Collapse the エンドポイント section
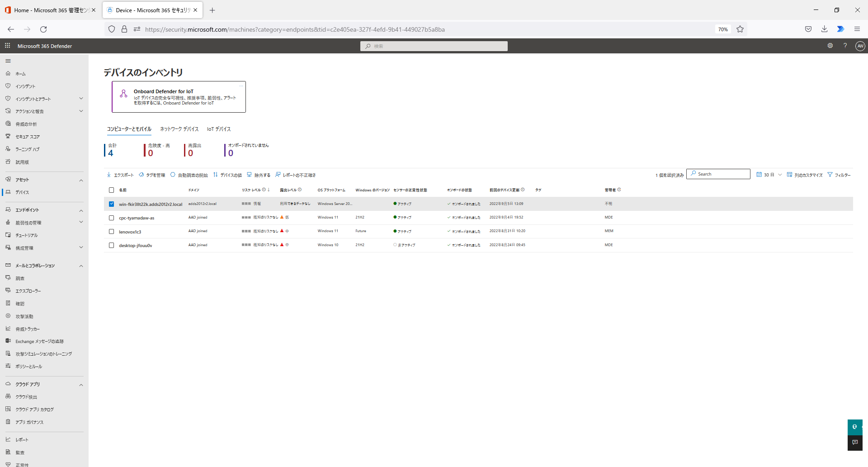Image resolution: width=868 pixels, height=467 pixels. pos(81,210)
